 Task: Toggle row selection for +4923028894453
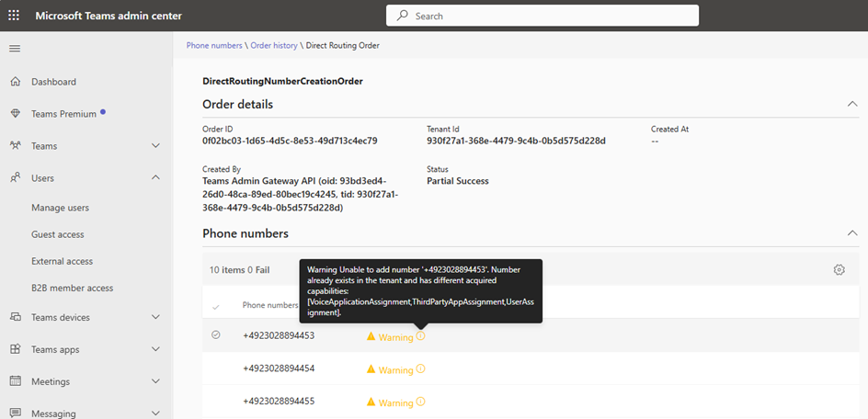click(216, 334)
